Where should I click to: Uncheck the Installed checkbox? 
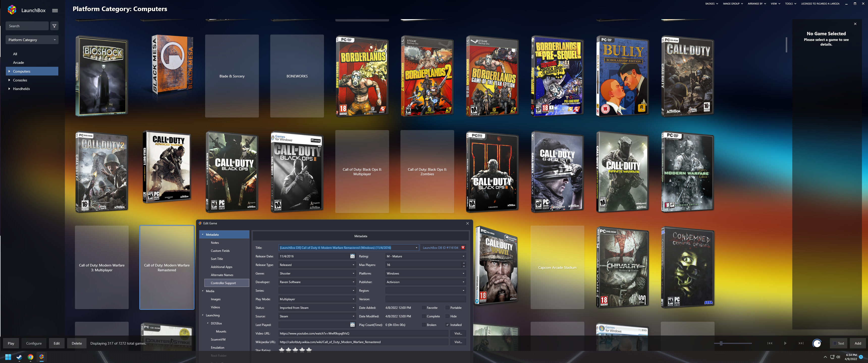(447, 325)
